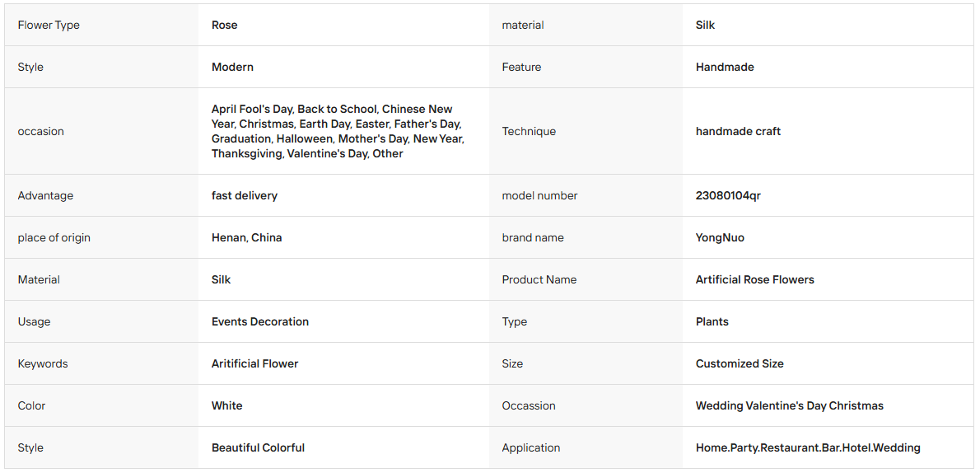Select the Flower Type label cell

pyautogui.click(x=101, y=25)
